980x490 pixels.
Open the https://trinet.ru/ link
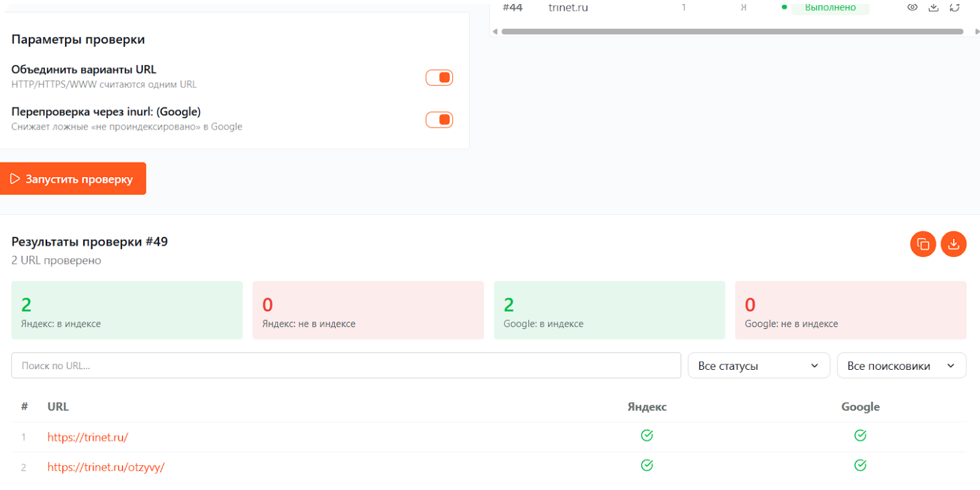coord(88,437)
